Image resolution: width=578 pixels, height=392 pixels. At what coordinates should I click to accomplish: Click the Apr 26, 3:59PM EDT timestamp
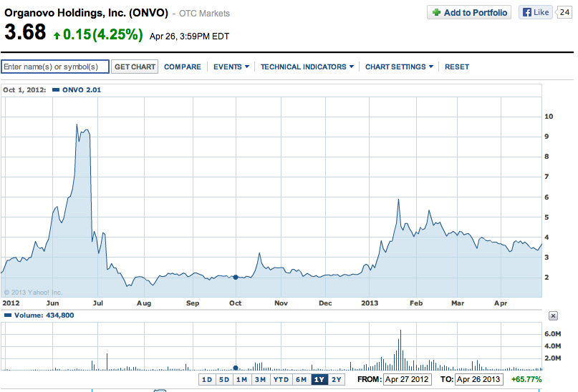tap(190, 36)
